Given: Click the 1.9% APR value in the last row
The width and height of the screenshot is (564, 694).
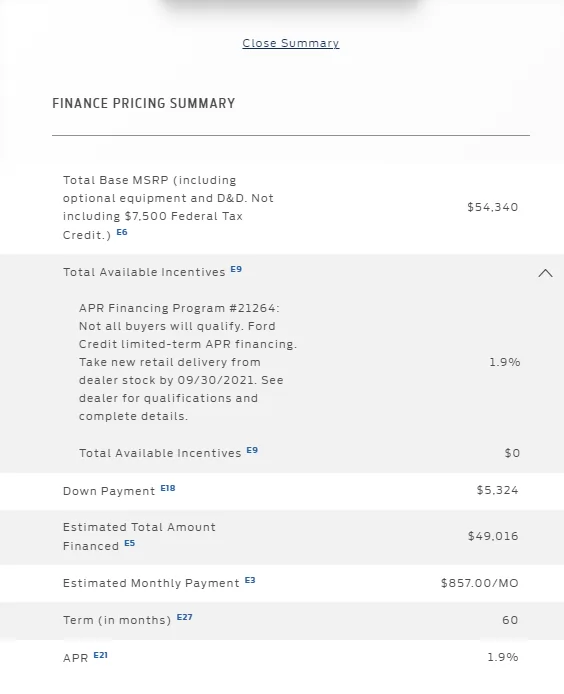Looking at the screenshot, I should [x=502, y=657].
